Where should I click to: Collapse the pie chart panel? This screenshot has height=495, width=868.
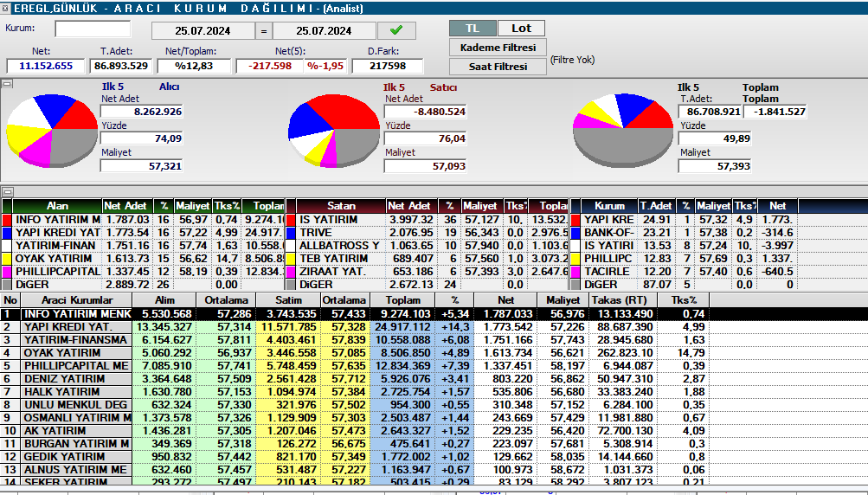point(7,84)
